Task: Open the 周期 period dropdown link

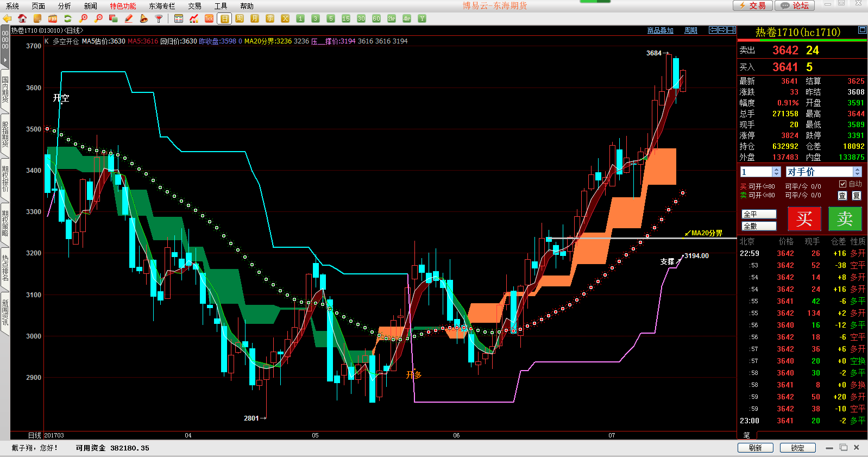Action: click(x=690, y=30)
